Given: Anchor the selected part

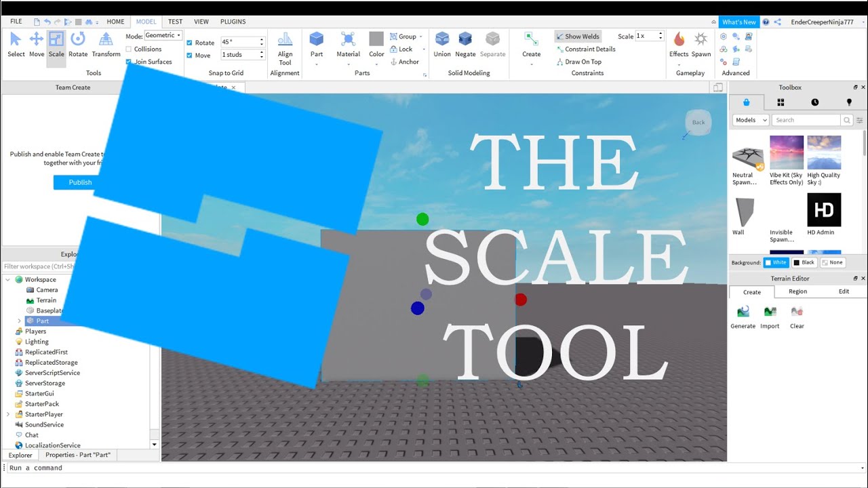Looking at the screenshot, I should coord(405,62).
